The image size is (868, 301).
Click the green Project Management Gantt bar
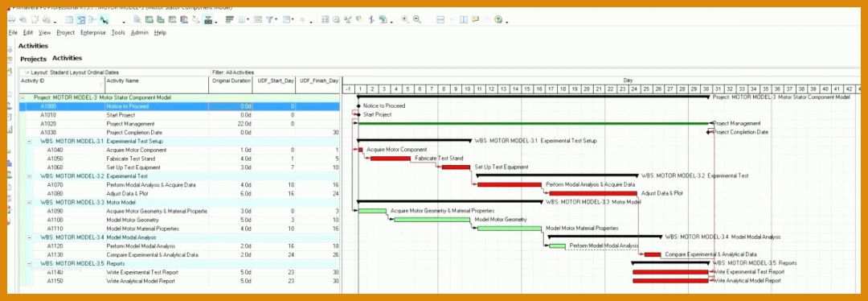coord(533,124)
